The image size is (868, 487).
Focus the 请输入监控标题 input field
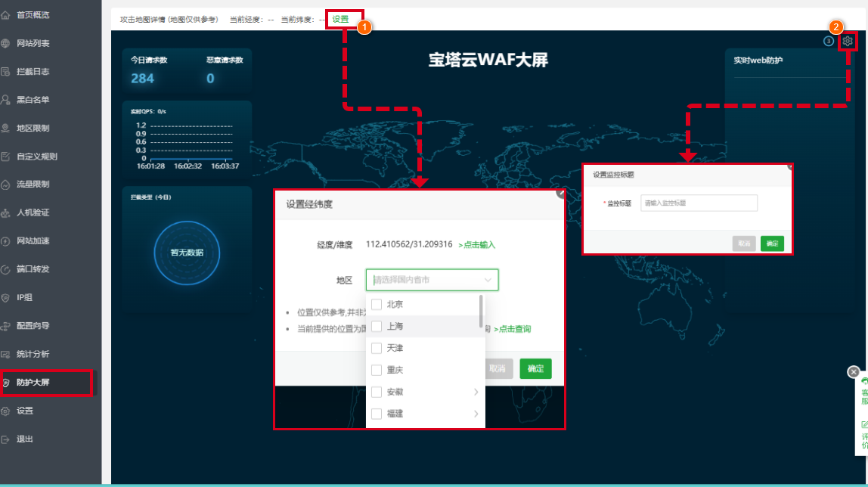[x=699, y=203]
